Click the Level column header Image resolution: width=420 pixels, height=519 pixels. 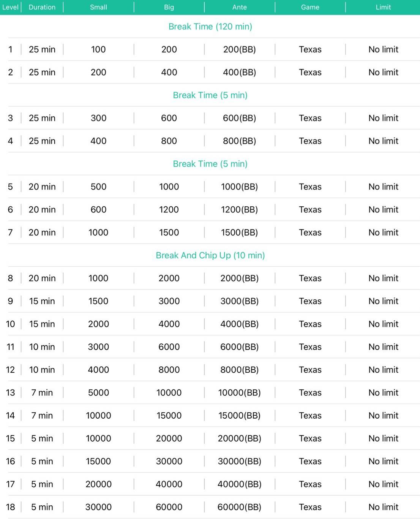click(10, 7)
